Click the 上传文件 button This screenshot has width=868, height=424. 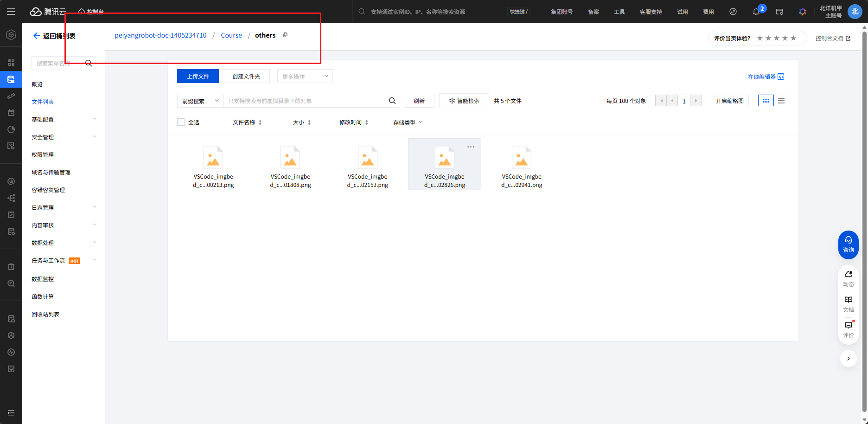(198, 76)
